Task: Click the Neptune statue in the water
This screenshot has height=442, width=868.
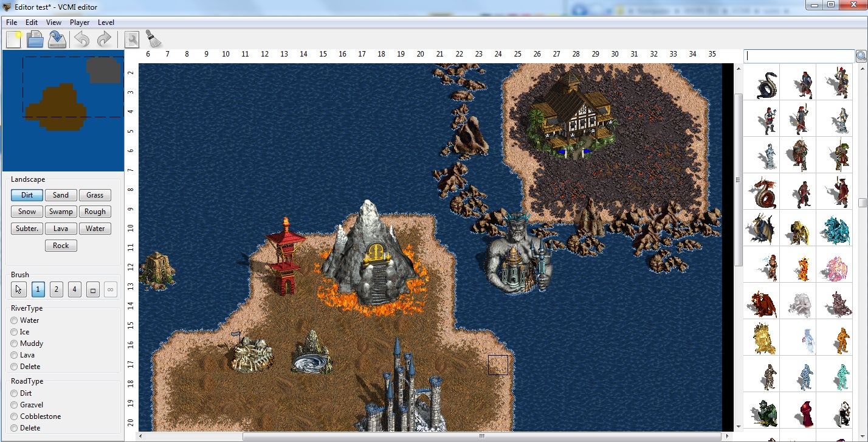Action: (518, 252)
